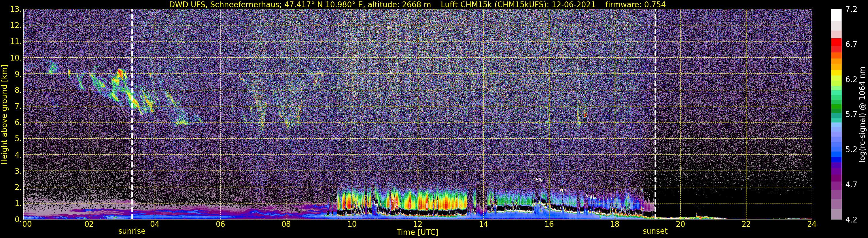Click the time axis tick label '16'
The height and width of the screenshot is (238, 868).
549,224
